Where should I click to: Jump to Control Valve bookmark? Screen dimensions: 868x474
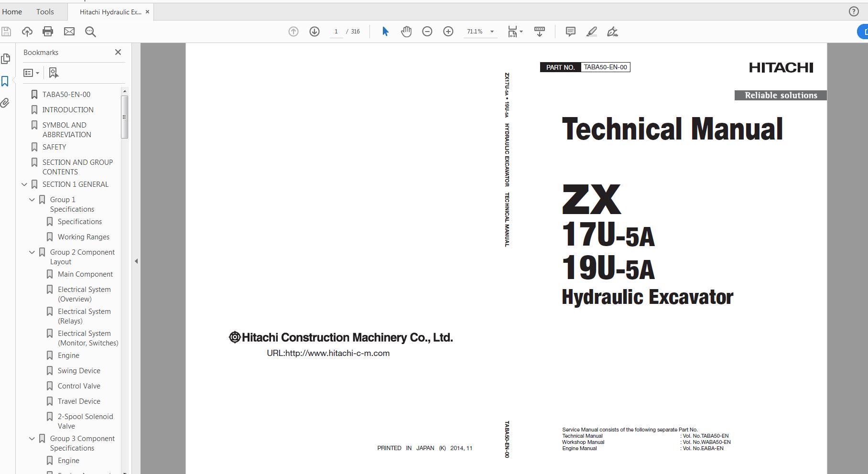point(79,386)
